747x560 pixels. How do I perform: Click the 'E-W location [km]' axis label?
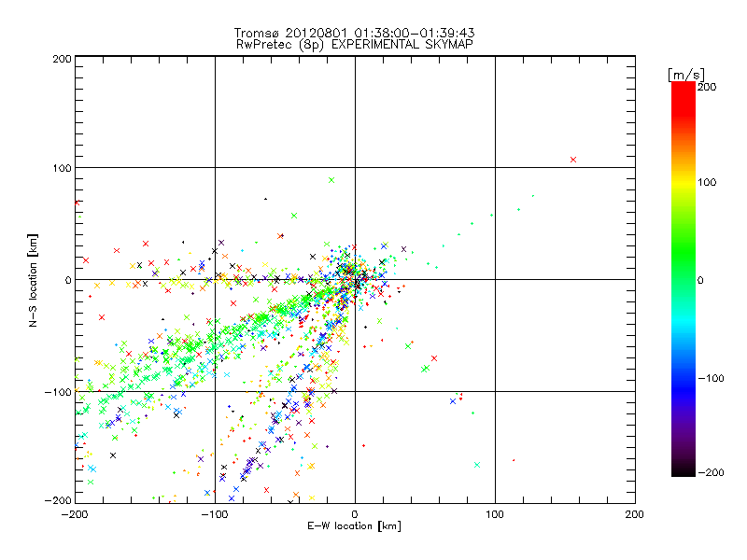pyautogui.click(x=354, y=526)
